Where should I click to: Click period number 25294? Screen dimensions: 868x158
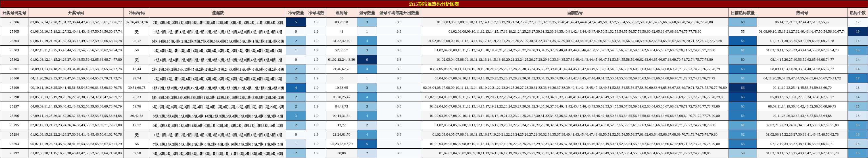click(14, 134)
